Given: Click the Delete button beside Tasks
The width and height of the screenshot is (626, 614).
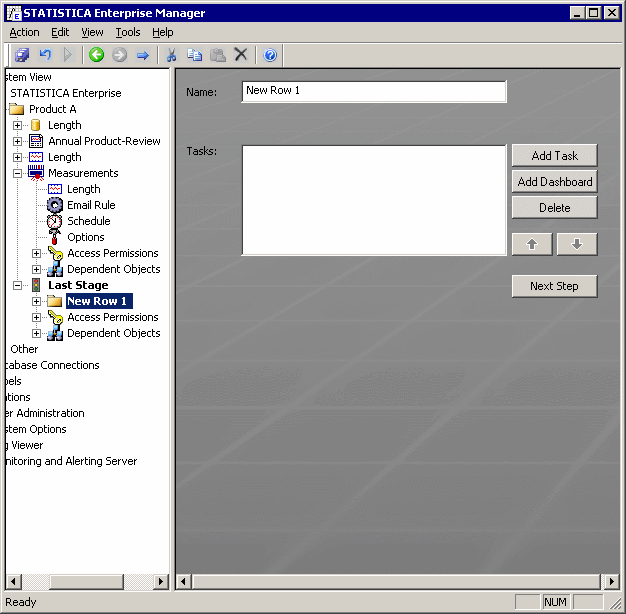Looking at the screenshot, I should 555,208.
